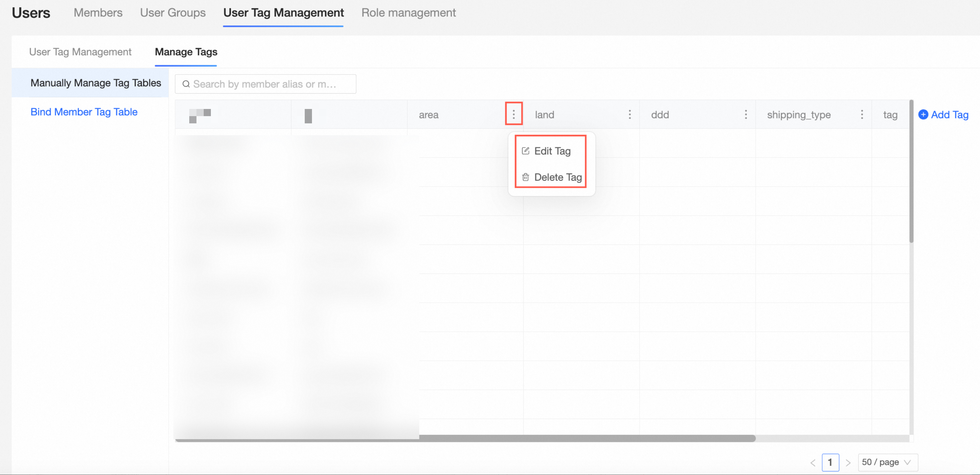The height and width of the screenshot is (475, 980).
Task: Open the shipping_type column options menu
Action: pyautogui.click(x=862, y=115)
